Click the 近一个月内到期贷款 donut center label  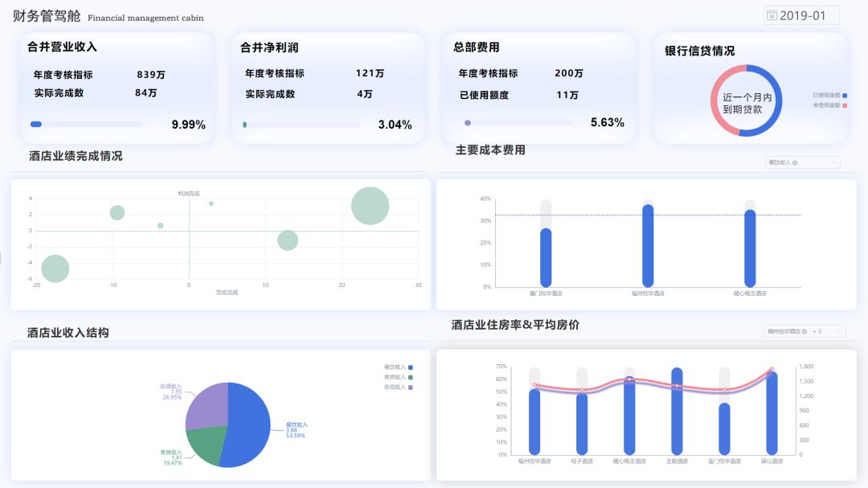747,103
